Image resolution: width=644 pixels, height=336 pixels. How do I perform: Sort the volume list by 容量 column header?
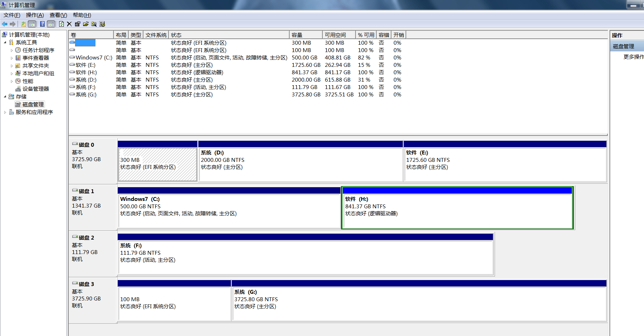click(305, 35)
